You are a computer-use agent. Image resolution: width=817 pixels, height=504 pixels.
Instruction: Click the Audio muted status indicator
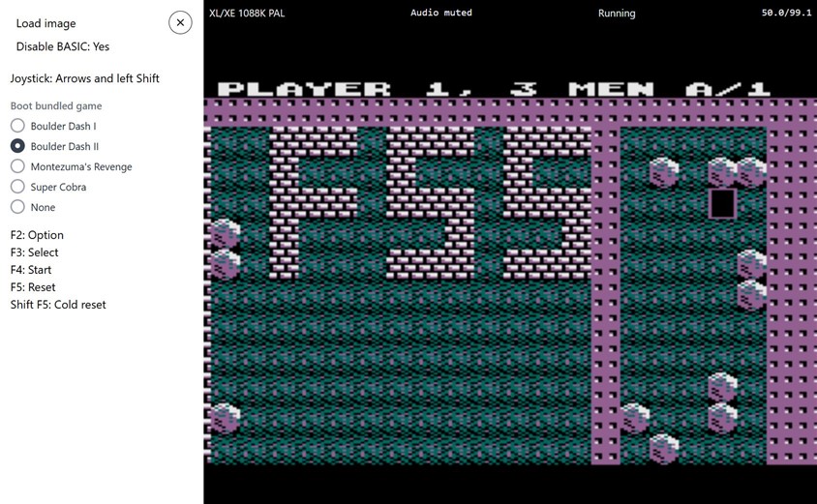pyautogui.click(x=440, y=14)
